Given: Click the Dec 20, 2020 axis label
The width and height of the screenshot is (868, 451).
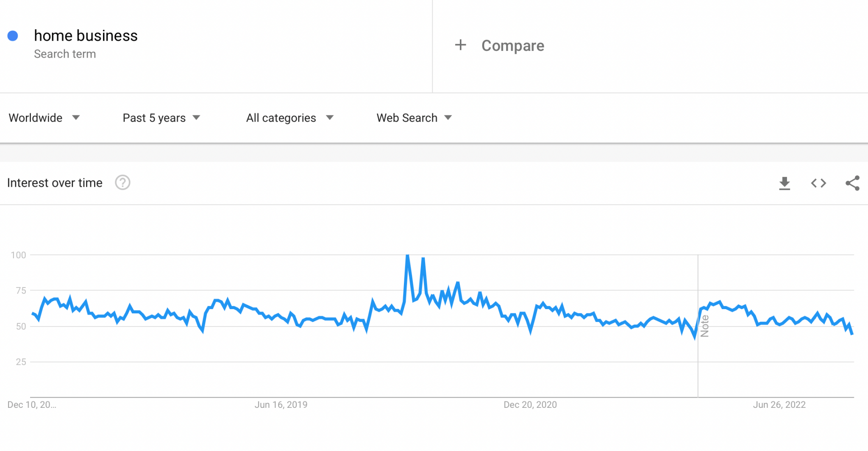Looking at the screenshot, I should [x=530, y=404].
